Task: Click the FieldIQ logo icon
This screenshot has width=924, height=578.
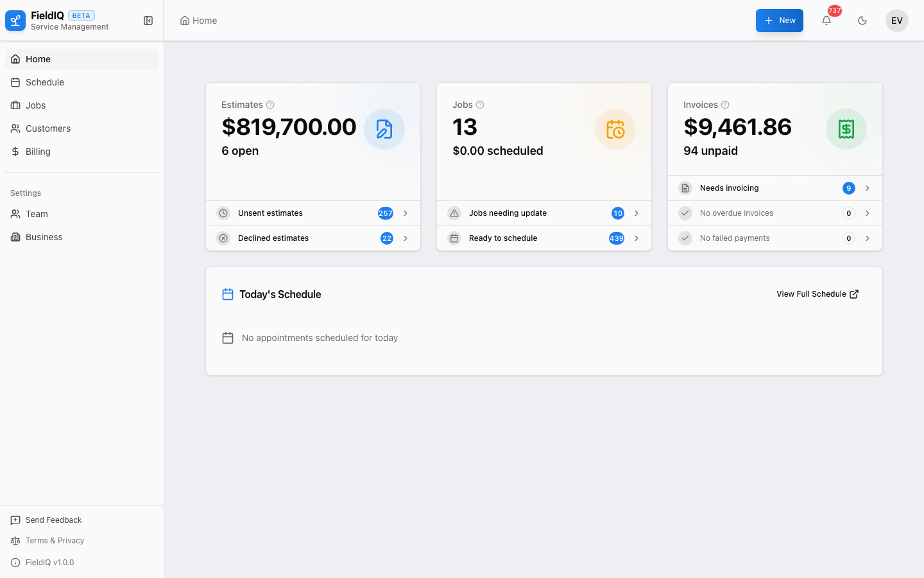Action: coord(15,20)
